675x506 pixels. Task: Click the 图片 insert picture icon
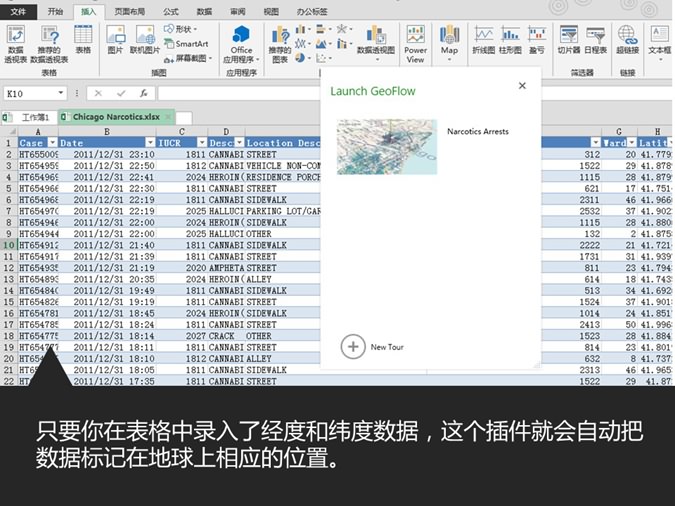click(115, 39)
